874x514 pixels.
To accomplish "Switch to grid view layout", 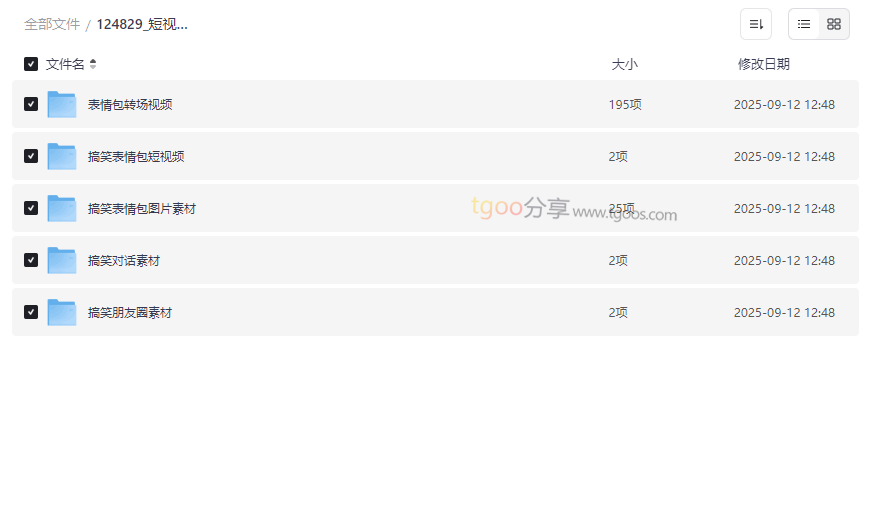I will 834,24.
